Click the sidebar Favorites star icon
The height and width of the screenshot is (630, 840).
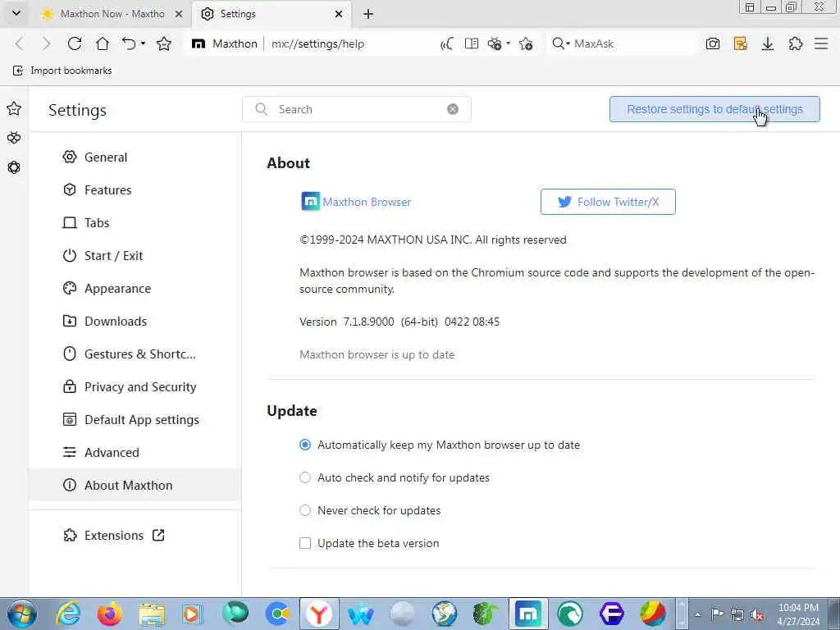(14, 109)
